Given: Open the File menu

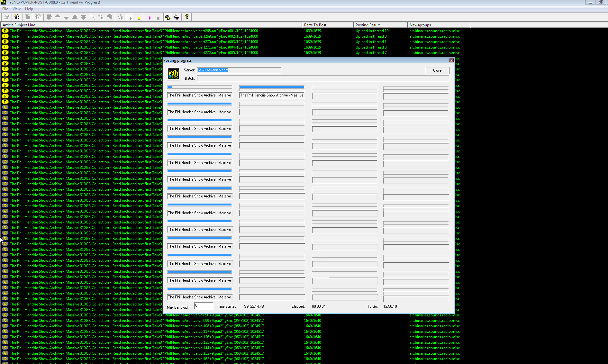Looking at the screenshot, I should [x=5, y=9].
